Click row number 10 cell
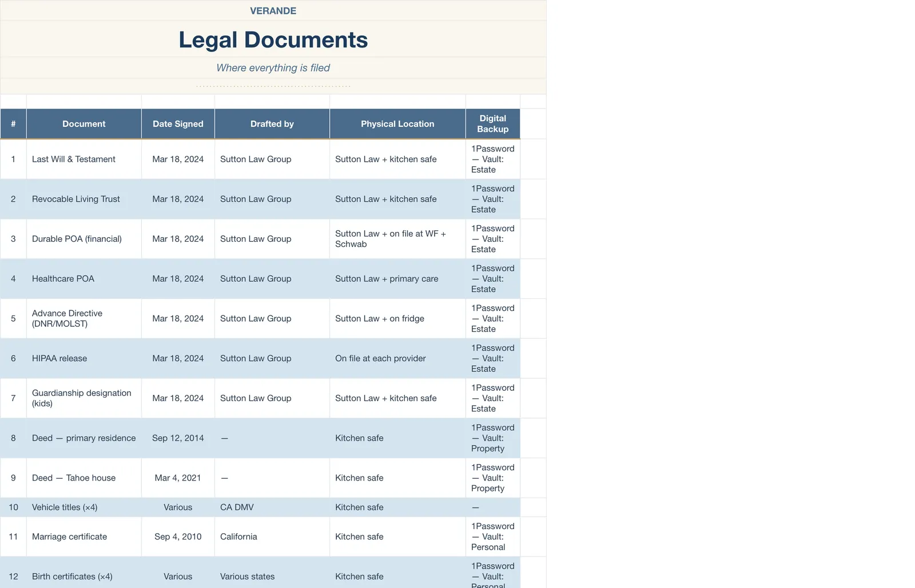Screen dimensions: 915x588 pyautogui.click(x=13, y=507)
